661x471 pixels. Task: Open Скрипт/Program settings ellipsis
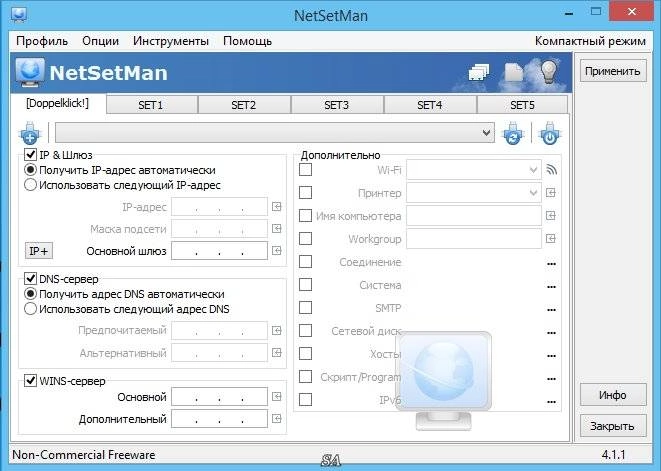click(x=551, y=379)
